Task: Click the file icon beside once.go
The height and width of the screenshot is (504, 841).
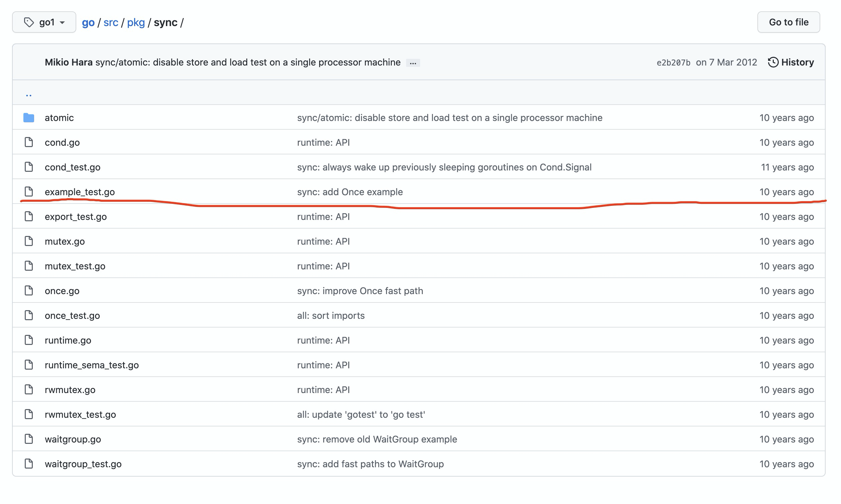Action: click(x=29, y=291)
